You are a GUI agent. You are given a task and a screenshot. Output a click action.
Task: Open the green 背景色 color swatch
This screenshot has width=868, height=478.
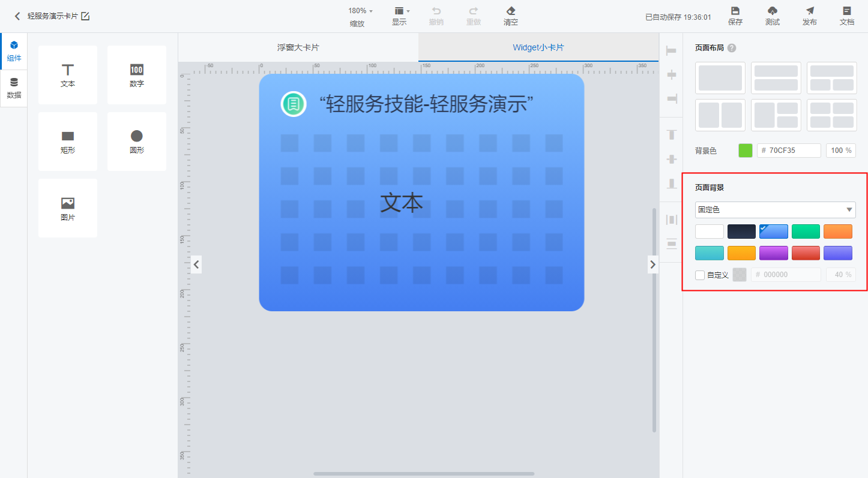(x=746, y=151)
